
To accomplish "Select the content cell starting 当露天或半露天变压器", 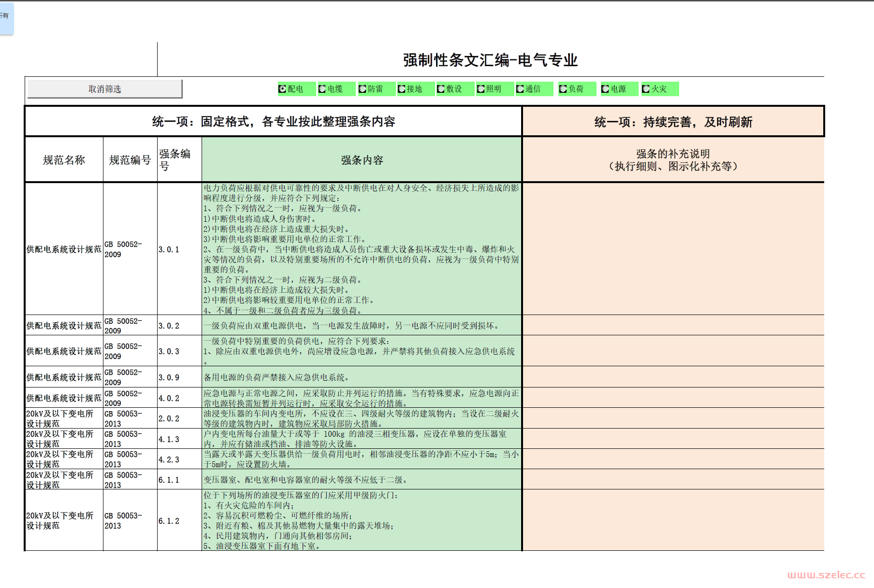I will pos(362,459).
